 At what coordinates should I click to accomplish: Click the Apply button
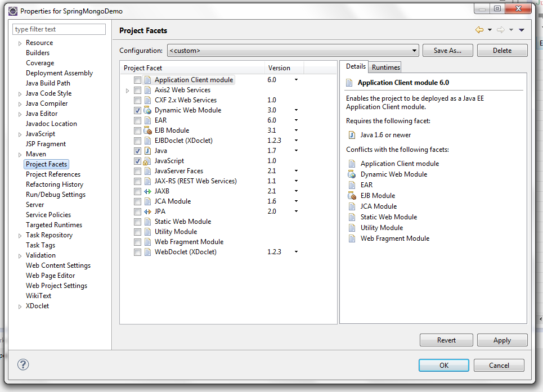(502, 340)
